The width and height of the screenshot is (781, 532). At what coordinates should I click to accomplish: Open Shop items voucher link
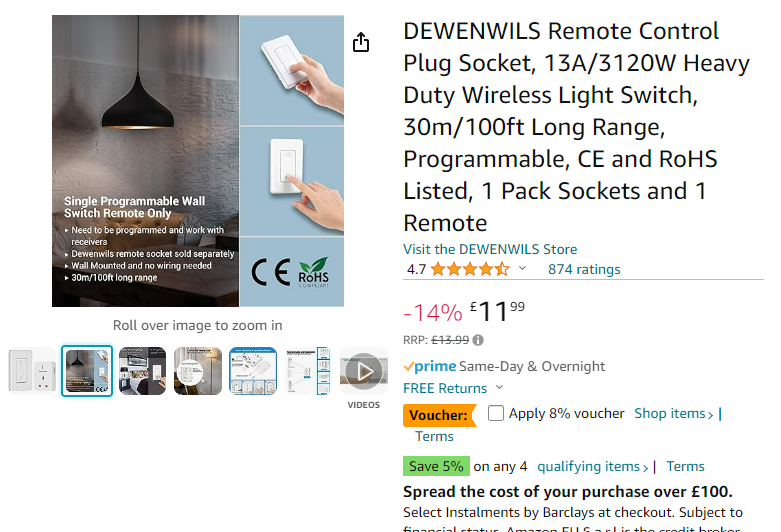coord(673,414)
